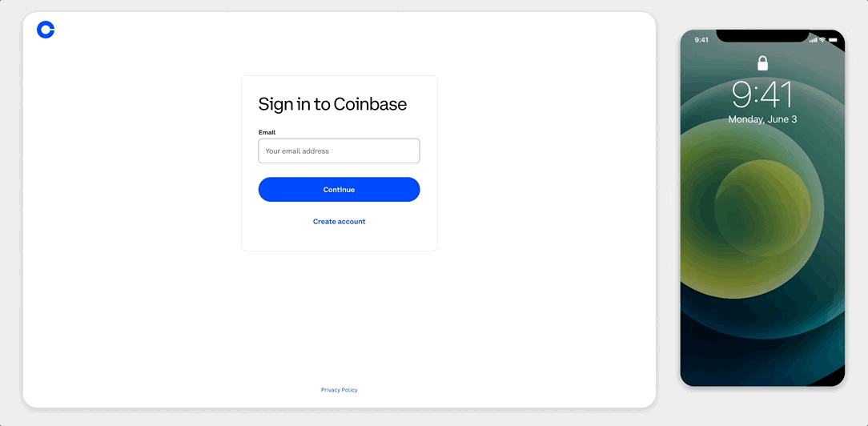The image size is (868, 426).
Task: Tap the "Monday, June 3" date text
Action: [762, 119]
